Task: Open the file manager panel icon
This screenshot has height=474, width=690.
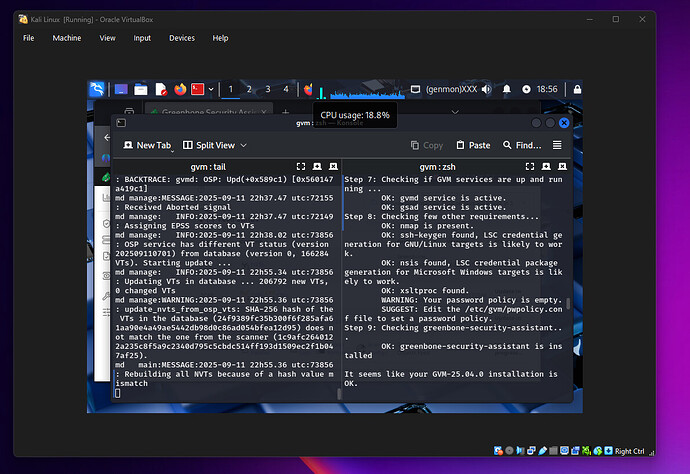Action: coord(141,89)
